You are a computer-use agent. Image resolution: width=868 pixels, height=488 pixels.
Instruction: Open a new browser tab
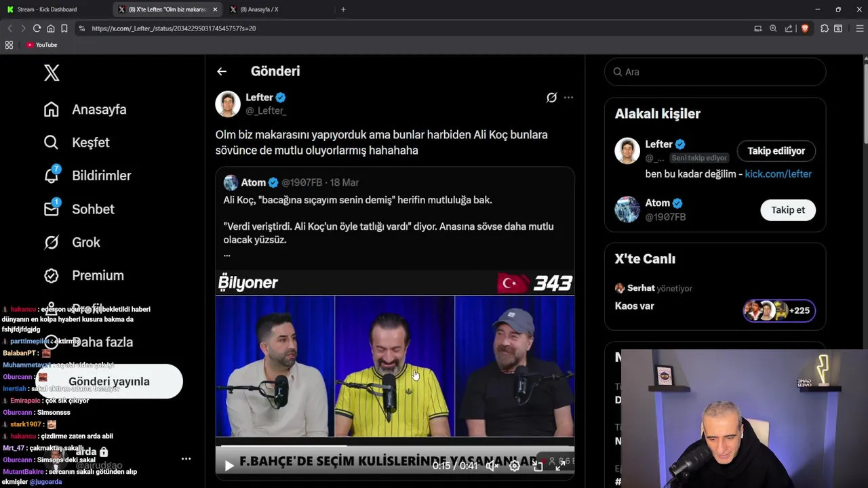click(343, 9)
